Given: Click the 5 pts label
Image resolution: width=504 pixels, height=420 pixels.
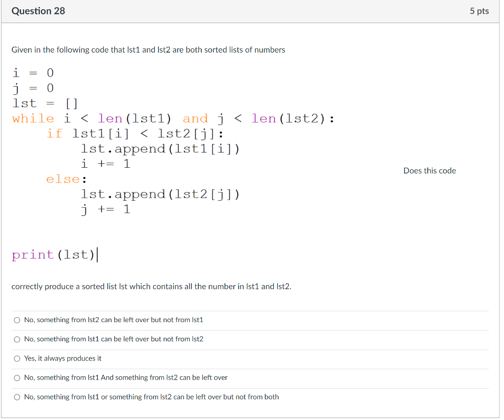Looking at the screenshot, I should pyautogui.click(x=479, y=11).
